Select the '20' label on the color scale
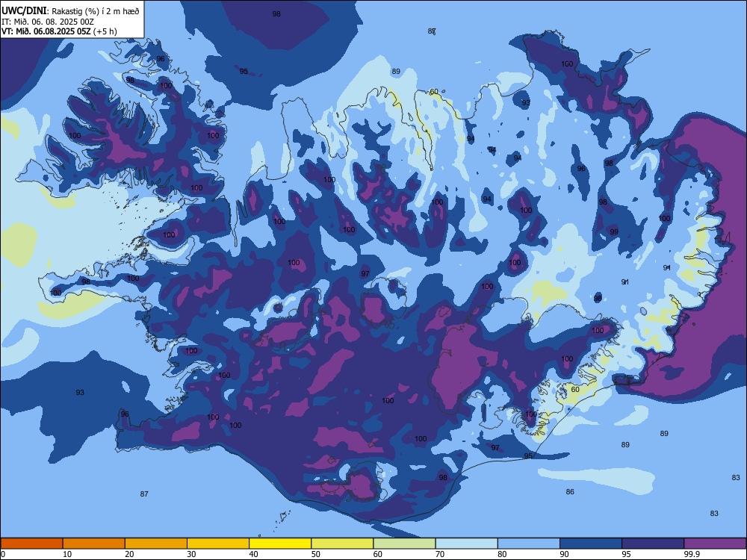The height and width of the screenshot is (560, 747). point(129,554)
